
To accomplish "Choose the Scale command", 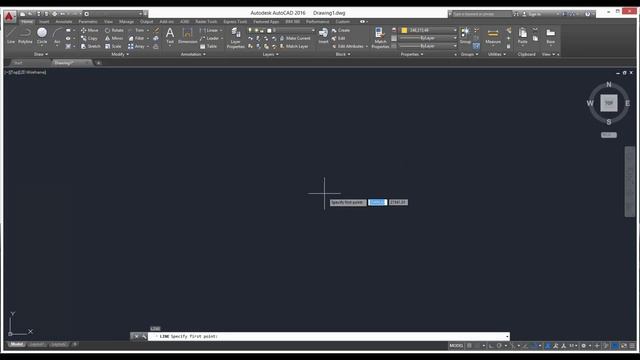I will (x=113, y=47).
